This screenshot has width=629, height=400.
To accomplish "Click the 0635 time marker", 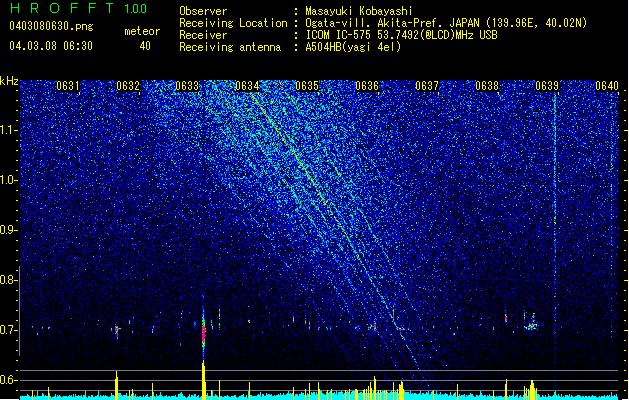I will (x=307, y=86).
